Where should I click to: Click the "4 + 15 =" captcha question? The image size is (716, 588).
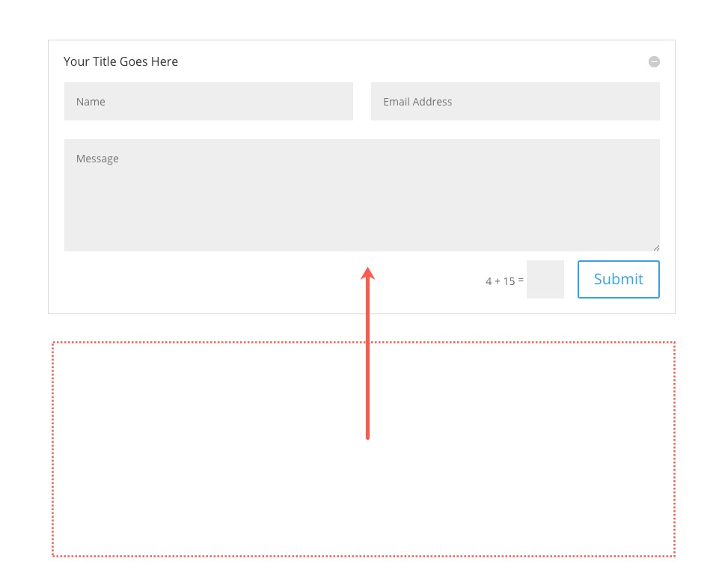point(504,281)
